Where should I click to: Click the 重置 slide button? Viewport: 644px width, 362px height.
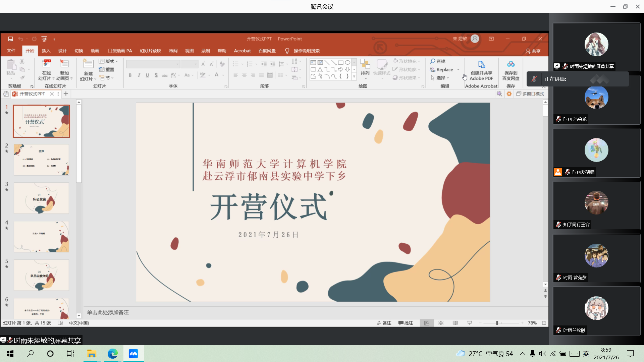[x=107, y=69]
